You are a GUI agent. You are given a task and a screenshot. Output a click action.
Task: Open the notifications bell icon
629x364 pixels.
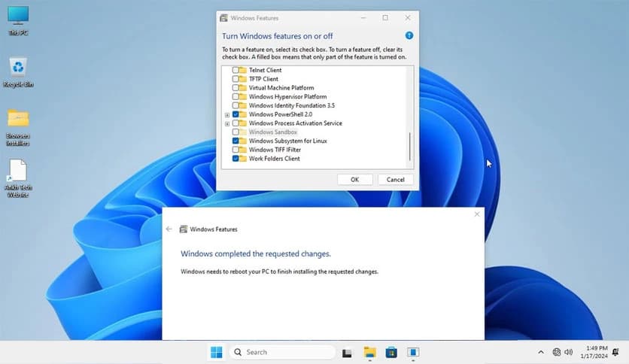[x=615, y=353]
